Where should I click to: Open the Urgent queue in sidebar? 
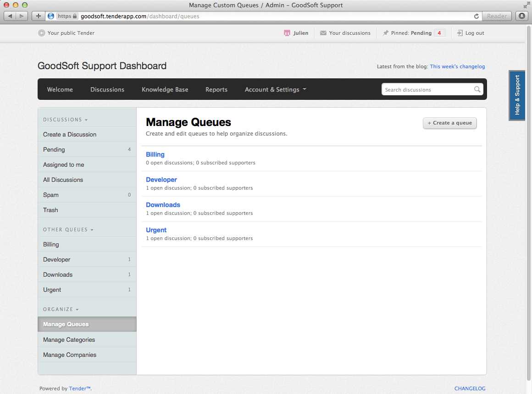click(87, 290)
